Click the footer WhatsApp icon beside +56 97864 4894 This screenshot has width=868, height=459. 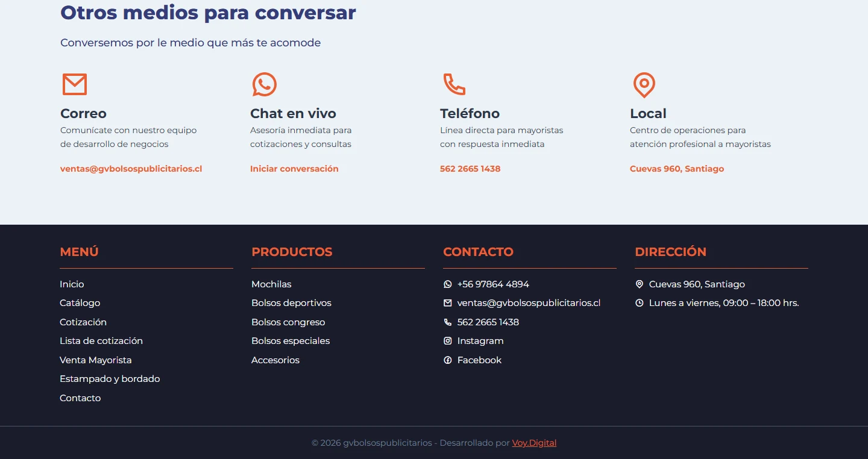click(x=447, y=284)
